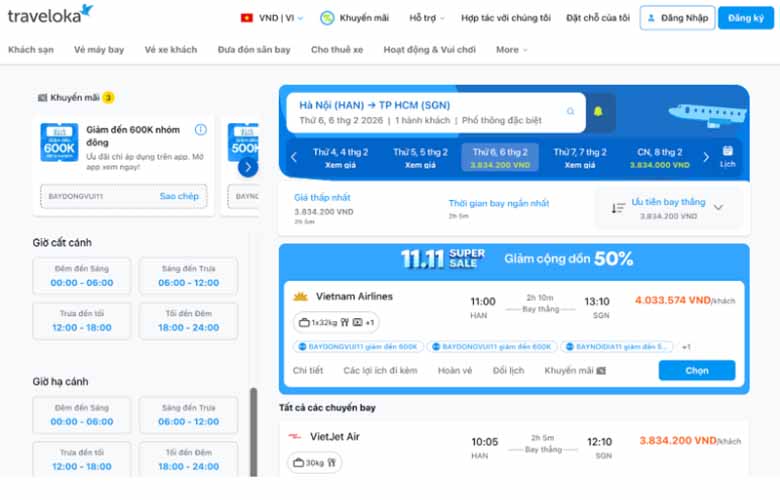Go to next dates with right arrow
Screen dimensions: 780x500
pos(706,157)
